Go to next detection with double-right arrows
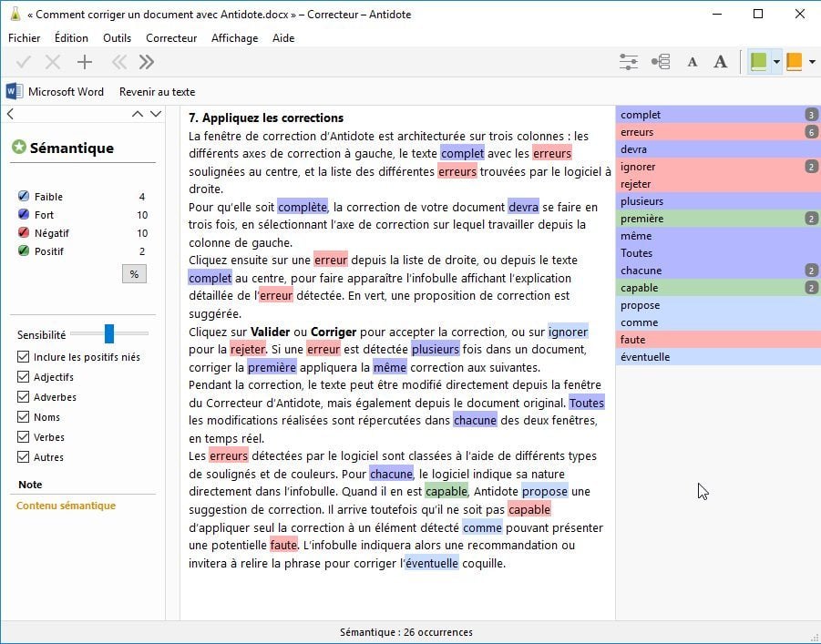 (147, 62)
